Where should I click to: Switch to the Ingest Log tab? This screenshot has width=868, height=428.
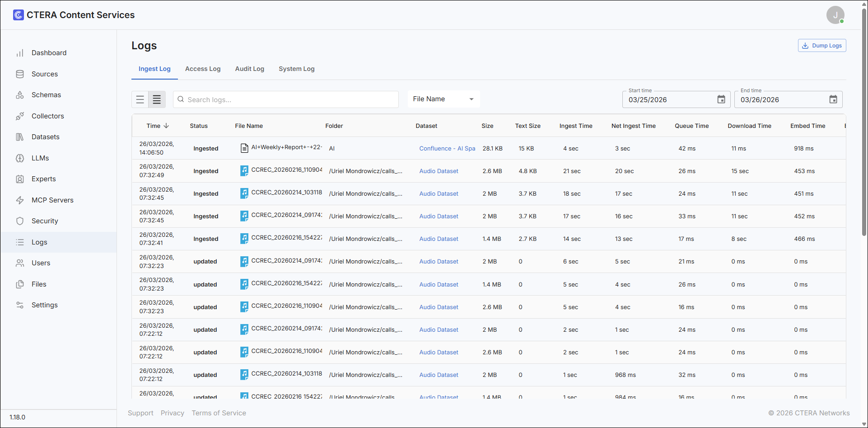pyautogui.click(x=154, y=69)
